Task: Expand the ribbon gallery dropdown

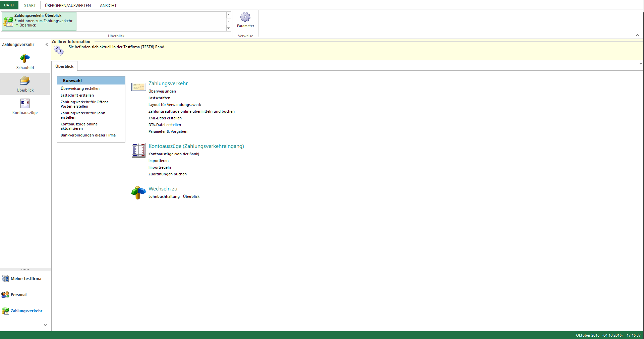Action: 229,29
